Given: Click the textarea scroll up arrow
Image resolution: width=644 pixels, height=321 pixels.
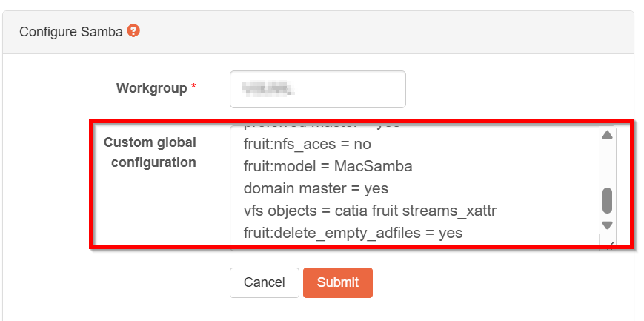Looking at the screenshot, I should click(x=607, y=136).
